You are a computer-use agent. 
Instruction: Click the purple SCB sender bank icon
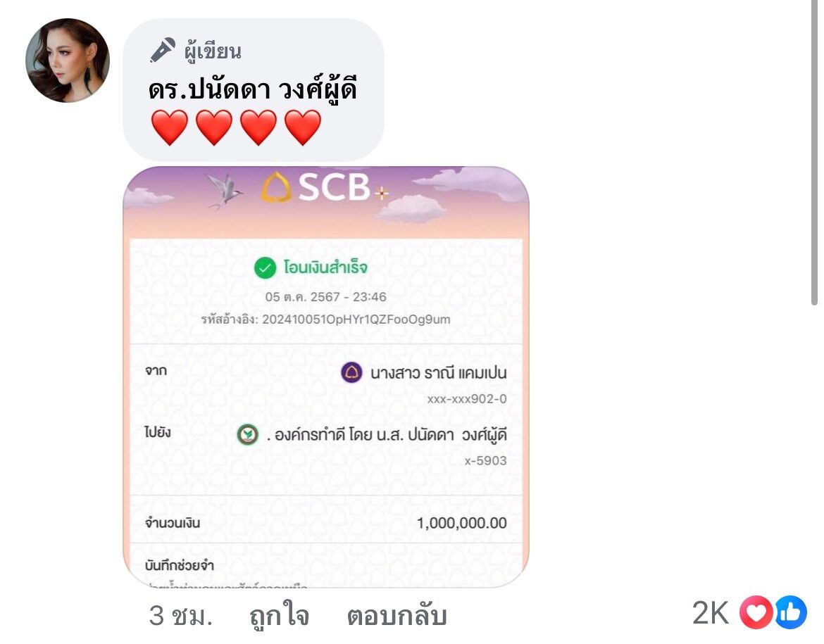click(351, 373)
